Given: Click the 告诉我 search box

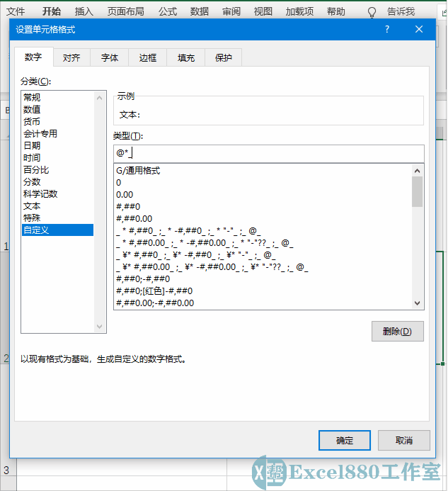Looking at the screenshot, I should (401, 11).
